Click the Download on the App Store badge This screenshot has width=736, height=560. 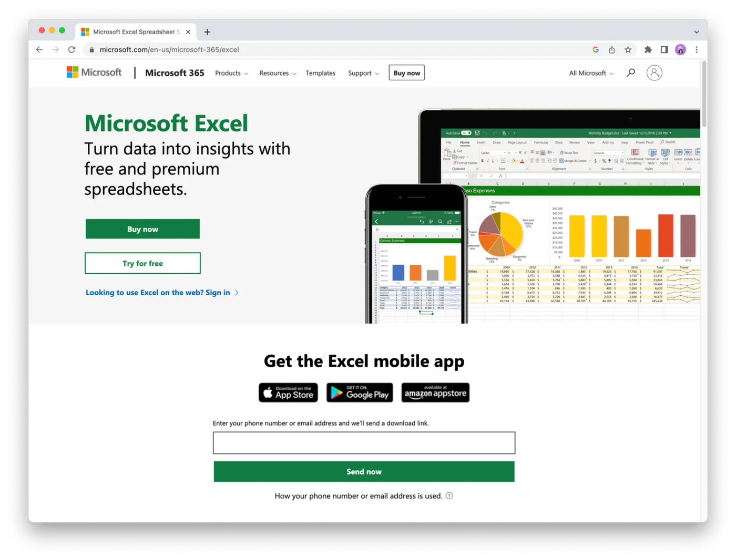288,392
